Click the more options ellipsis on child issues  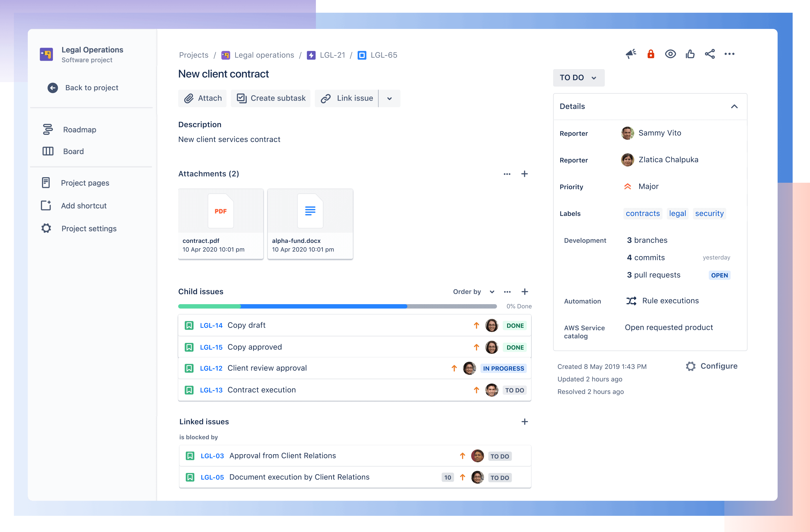tap(507, 291)
